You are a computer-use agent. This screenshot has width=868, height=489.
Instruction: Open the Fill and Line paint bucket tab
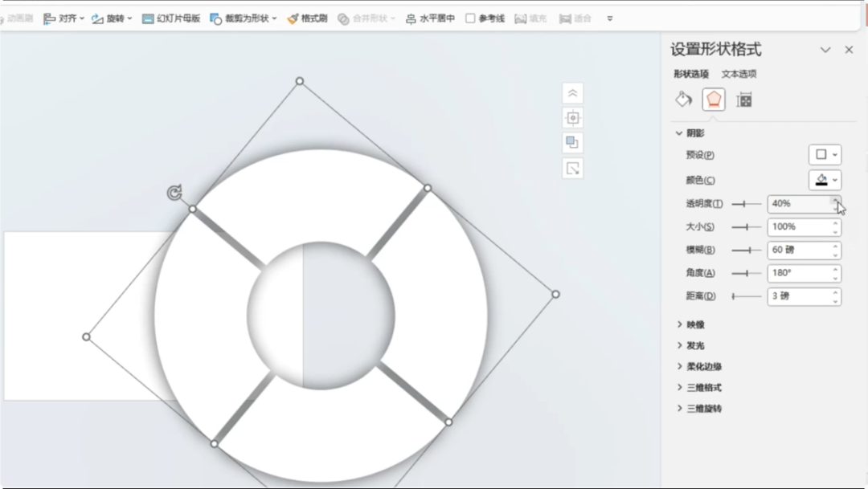pyautogui.click(x=684, y=100)
